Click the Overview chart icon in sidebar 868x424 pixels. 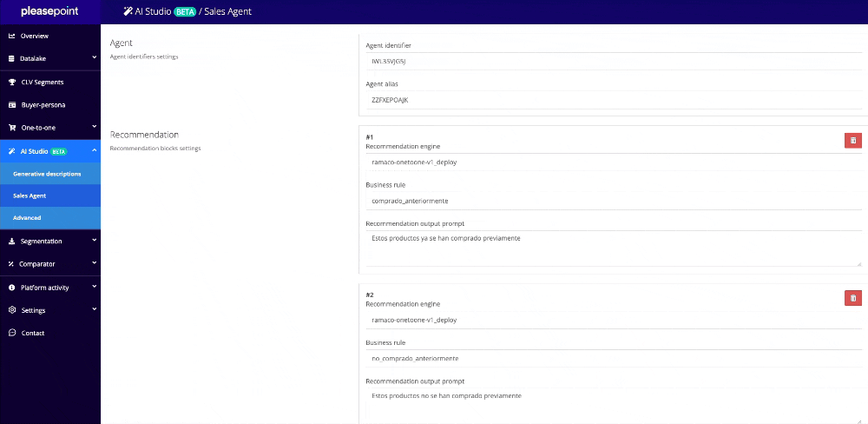(12, 36)
